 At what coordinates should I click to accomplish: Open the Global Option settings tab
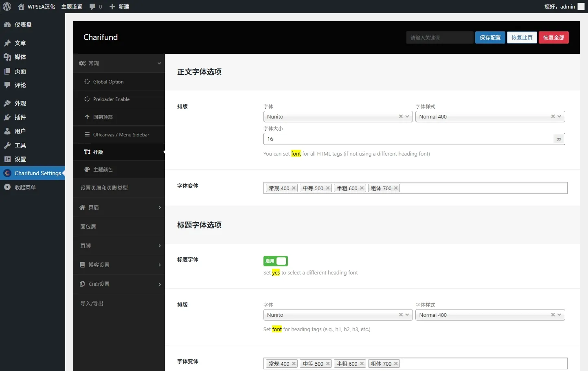pos(108,82)
